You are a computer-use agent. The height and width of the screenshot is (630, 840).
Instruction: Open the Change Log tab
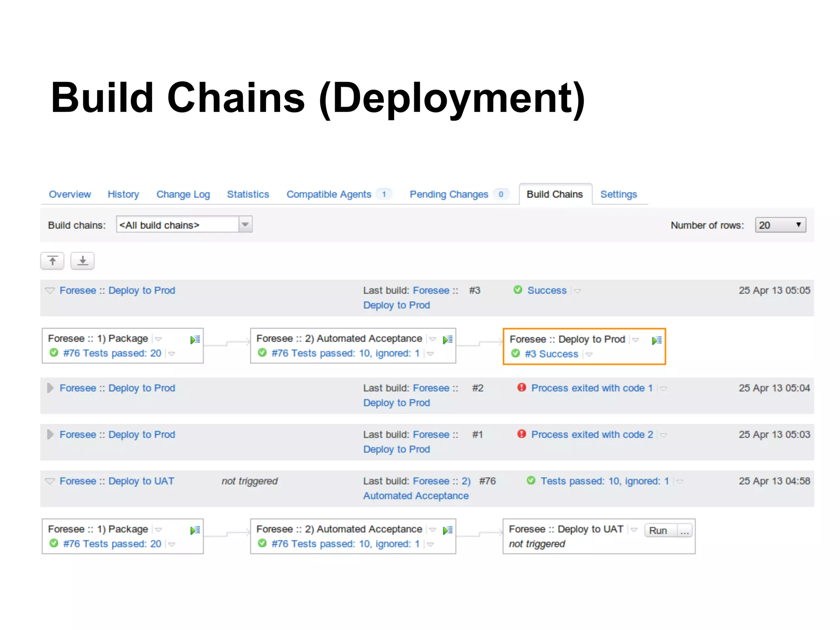click(x=183, y=194)
